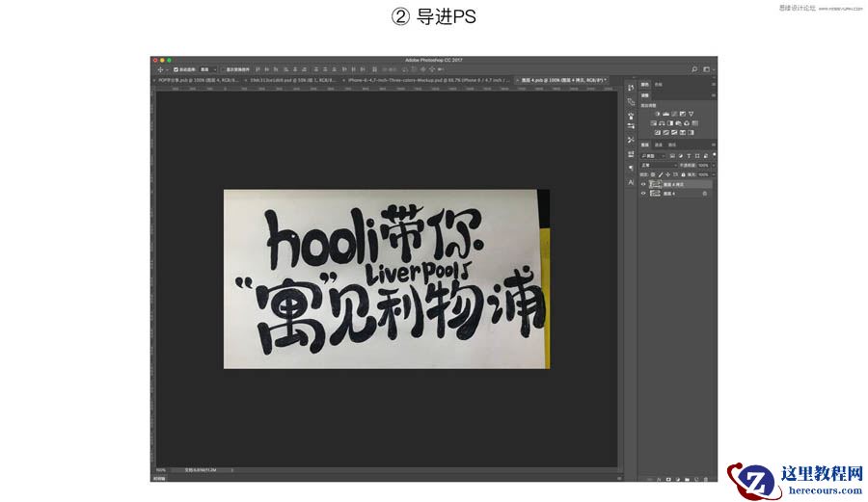This screenshot has width=868, height=502.
Task: Open the blend mode dropdown in Layers panel
Action: pos(659,166)
